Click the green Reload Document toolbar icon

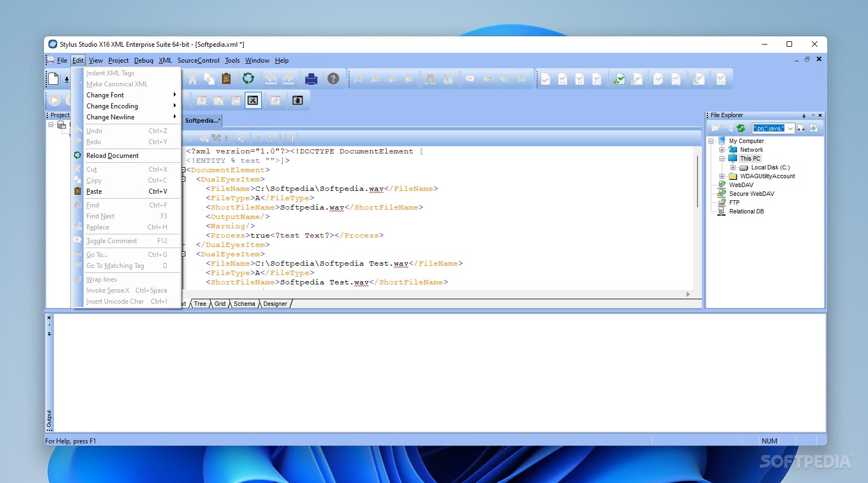(249, 79)
